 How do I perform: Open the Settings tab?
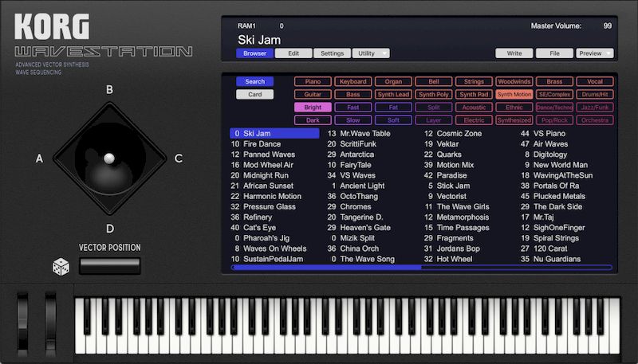pos(332,53)
